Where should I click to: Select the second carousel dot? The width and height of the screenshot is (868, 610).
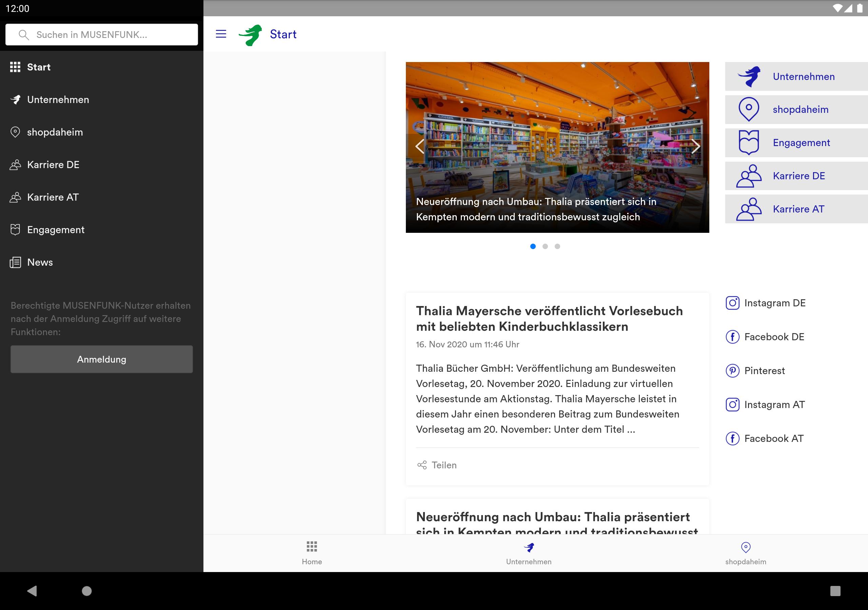(545, 246)
